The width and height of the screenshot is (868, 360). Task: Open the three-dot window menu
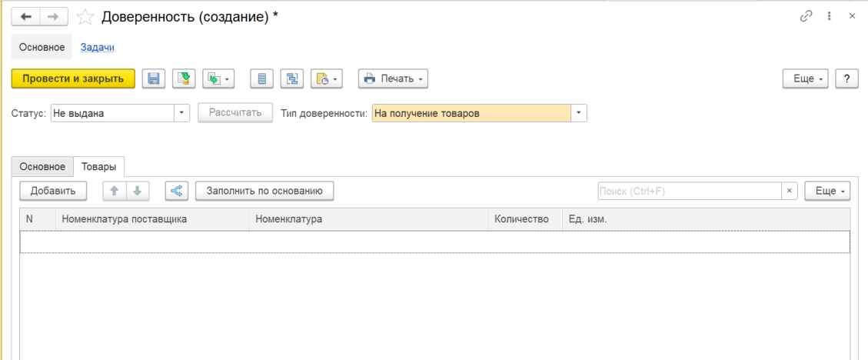pyautogui.click(x=830, y=17)
